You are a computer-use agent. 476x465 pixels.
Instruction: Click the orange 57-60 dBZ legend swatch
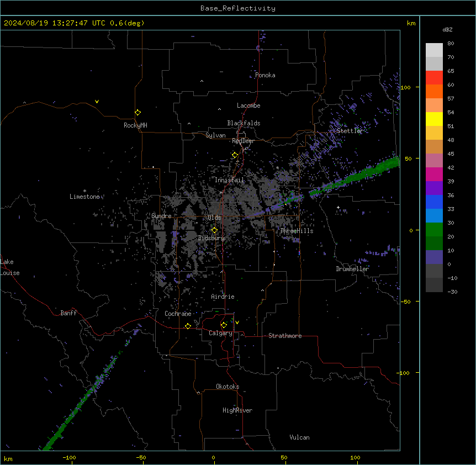[434, 91]
